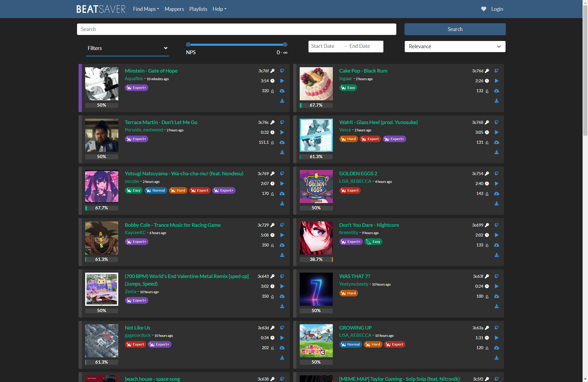The height and width of the screenshot is (382, 588).
Task: Select Expert+ difficulty badge on WaMi Glass Heel
Action: click(x=394, y=139)
